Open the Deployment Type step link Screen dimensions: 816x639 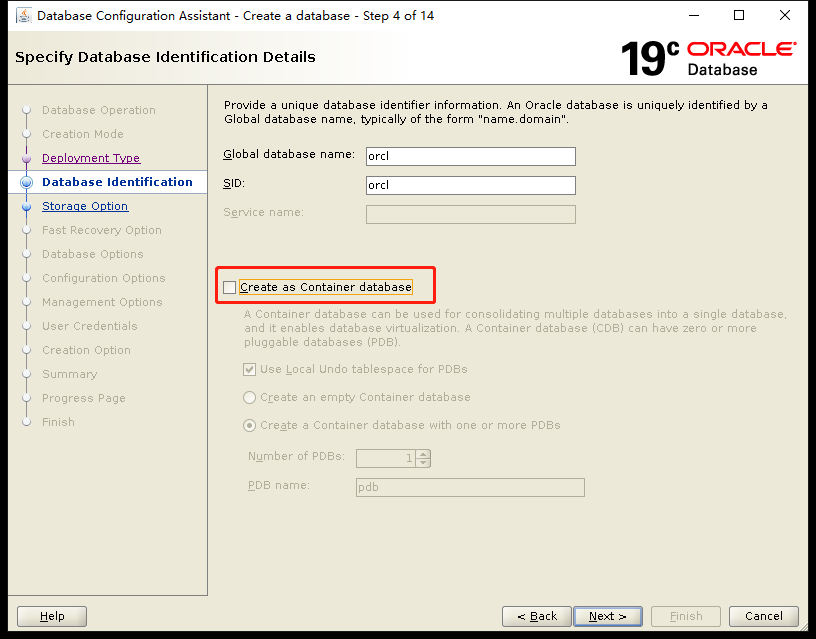click(91, 158)
